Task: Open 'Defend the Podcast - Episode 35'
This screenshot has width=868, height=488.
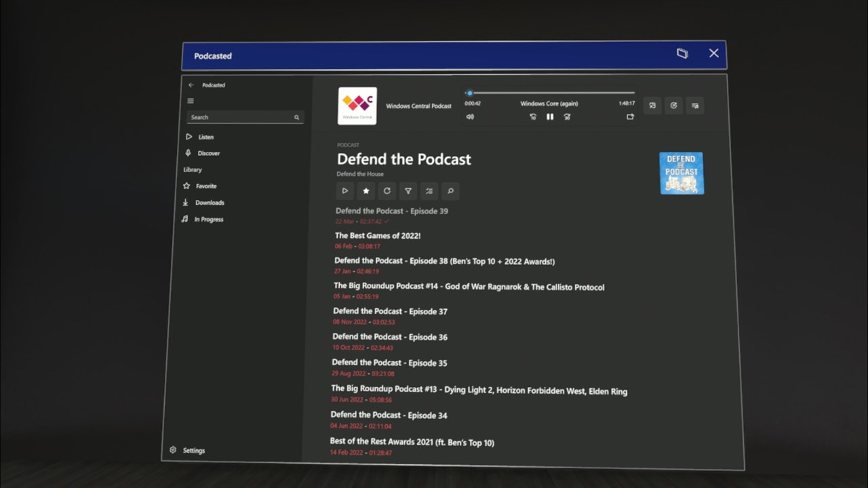Action: point(389,363)
